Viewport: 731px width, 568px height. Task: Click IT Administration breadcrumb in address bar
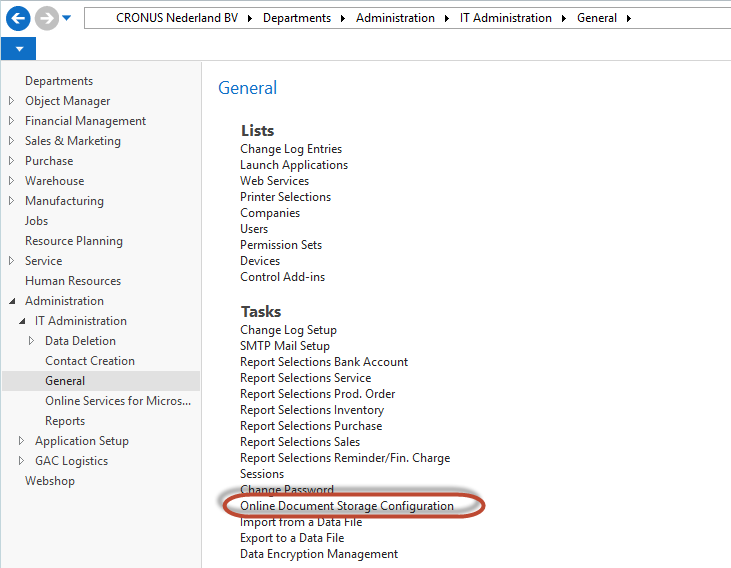click(x=505, y=18)
